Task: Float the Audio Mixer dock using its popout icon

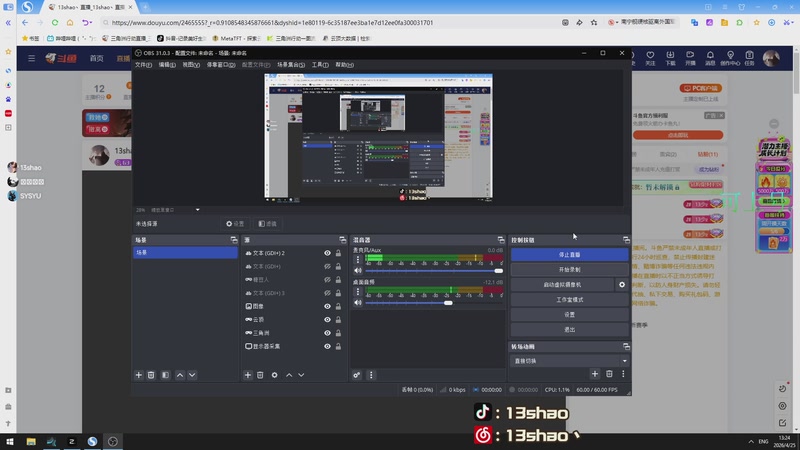Action: click(x=501, y=240)
